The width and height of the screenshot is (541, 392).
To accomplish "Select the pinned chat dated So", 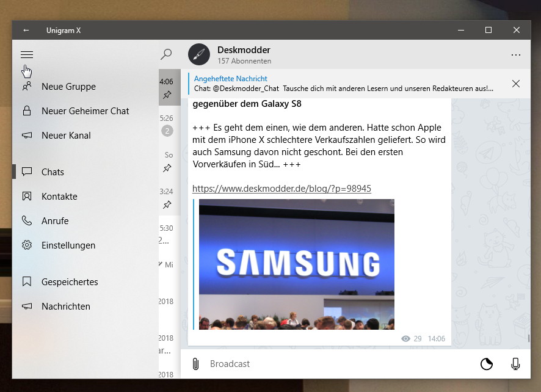I will point(169,161).
